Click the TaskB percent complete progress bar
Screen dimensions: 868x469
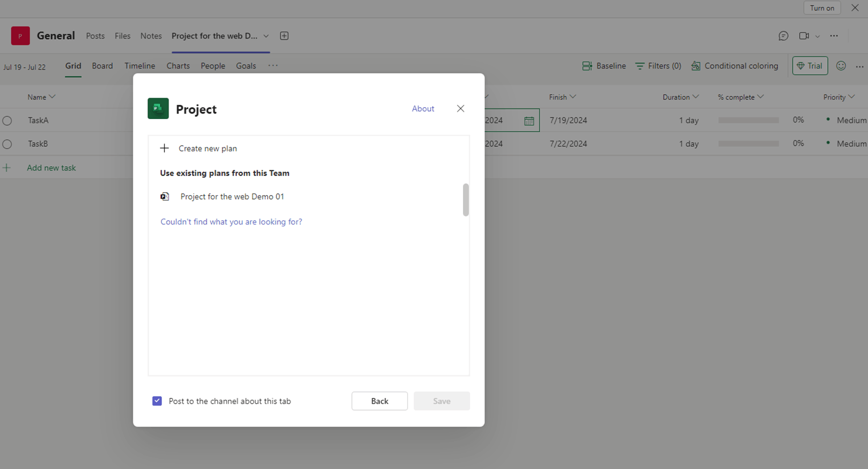point(748,143)
